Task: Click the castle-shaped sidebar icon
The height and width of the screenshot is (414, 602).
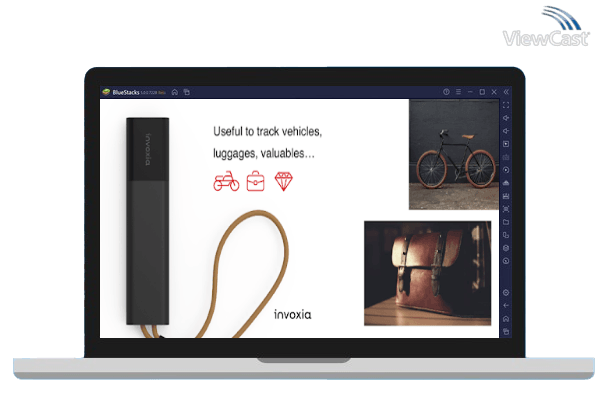Action: tap(506, 196)
